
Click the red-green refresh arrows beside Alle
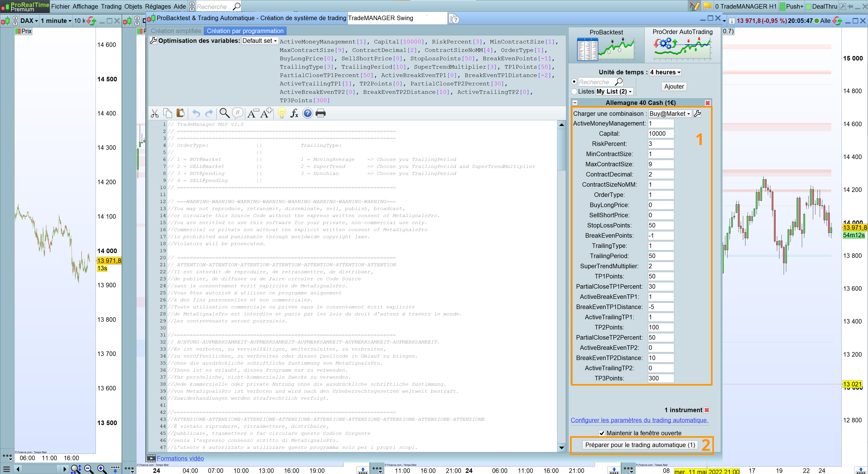[x=837, y=21]
